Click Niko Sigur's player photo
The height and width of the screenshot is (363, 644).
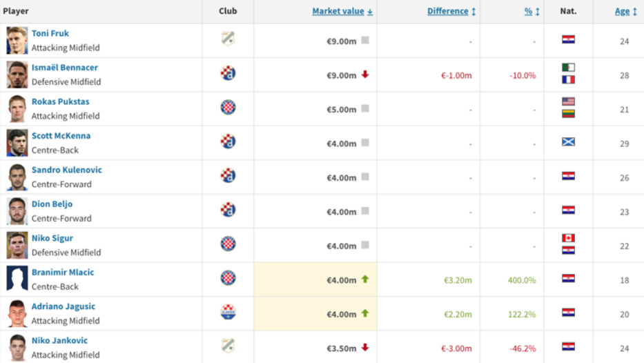click(17, 245)
